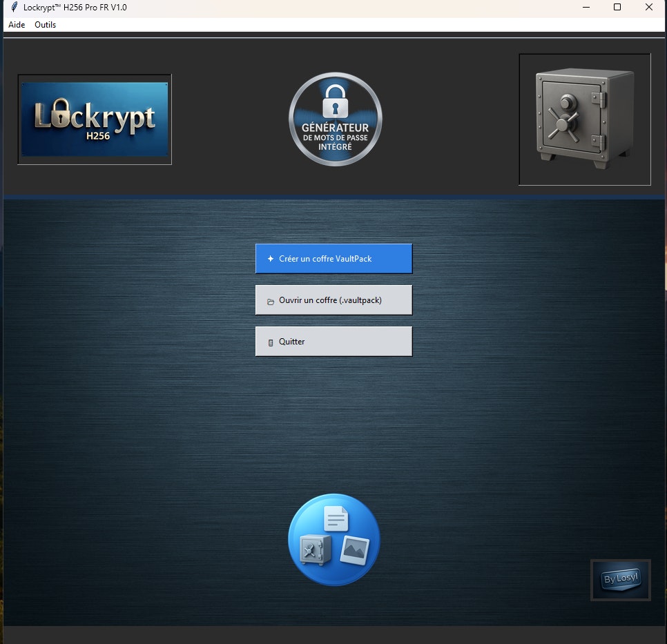The image size is (667, 644).
Task: Click the folder icon on the open button
Action: pyautogui.click(x=271, y=300)
